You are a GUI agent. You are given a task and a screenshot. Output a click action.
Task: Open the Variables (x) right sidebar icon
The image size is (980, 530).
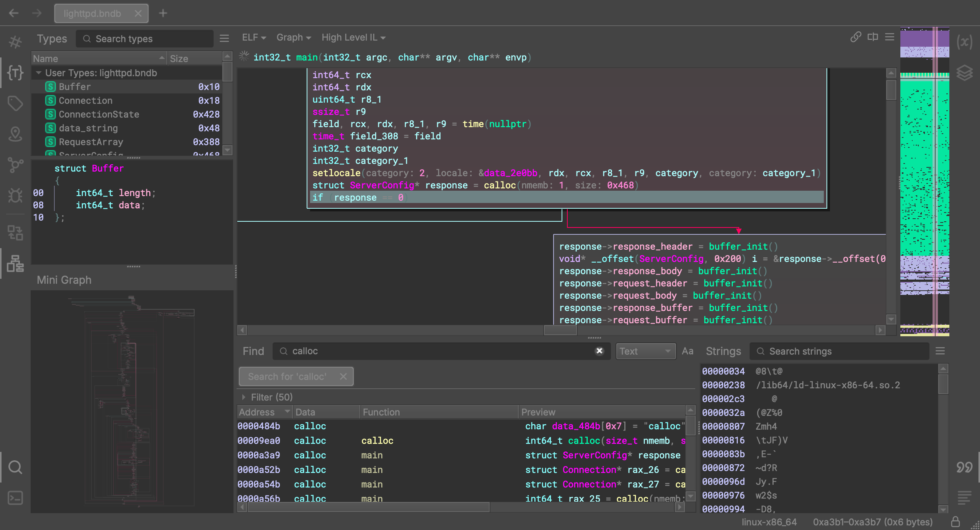pyautogui.click(x=964, y=42)
